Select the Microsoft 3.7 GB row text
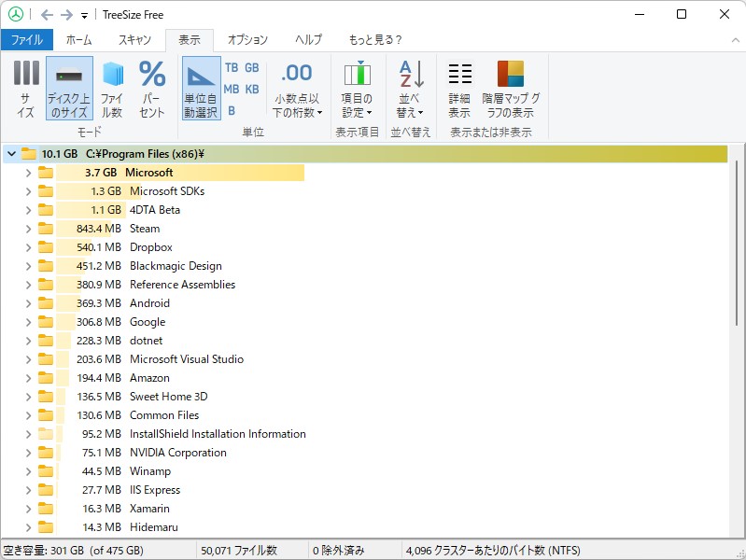The width and height of the screenshot is (746, 560). pos(129,173)
